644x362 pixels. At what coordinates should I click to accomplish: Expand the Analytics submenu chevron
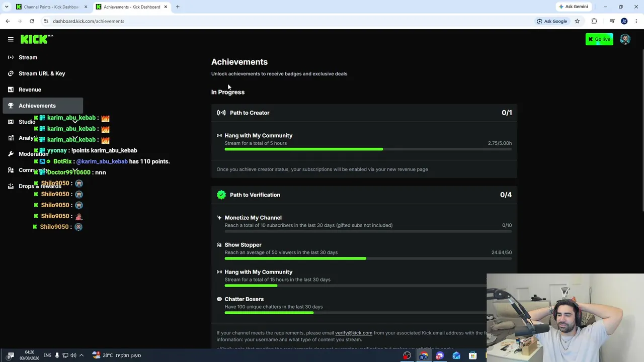(75, 138)
